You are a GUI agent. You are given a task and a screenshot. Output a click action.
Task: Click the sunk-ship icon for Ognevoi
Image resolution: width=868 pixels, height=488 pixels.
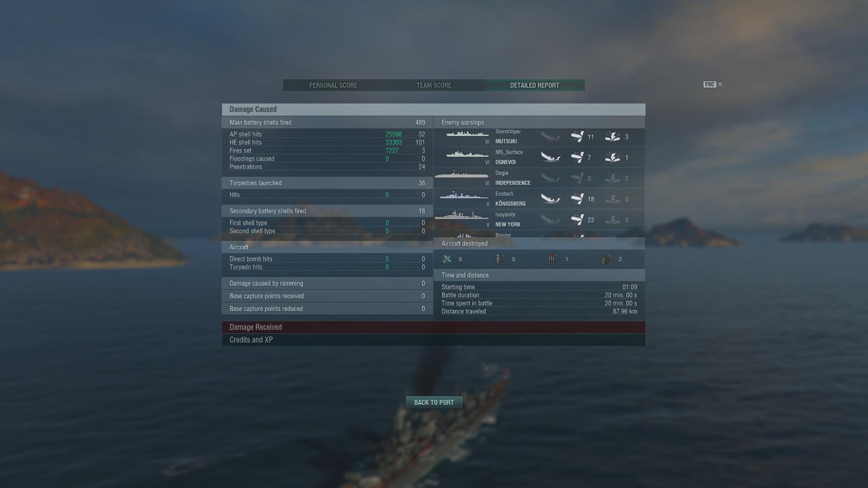pyautogui.click(x=551, y=157)
